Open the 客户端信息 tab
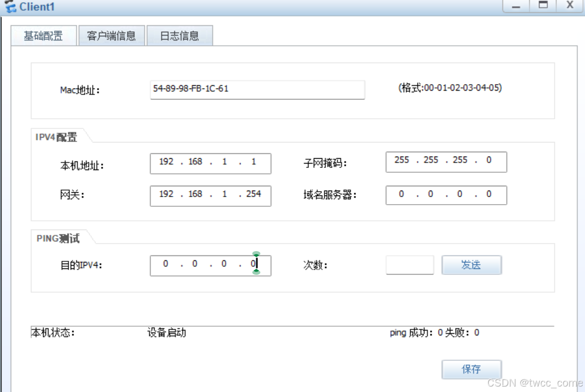Viewport: 585px width, 392px height. point(112,36)
